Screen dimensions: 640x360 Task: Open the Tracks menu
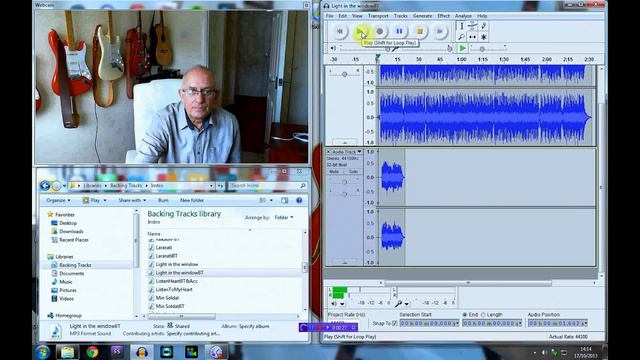[x=400, y=16]
